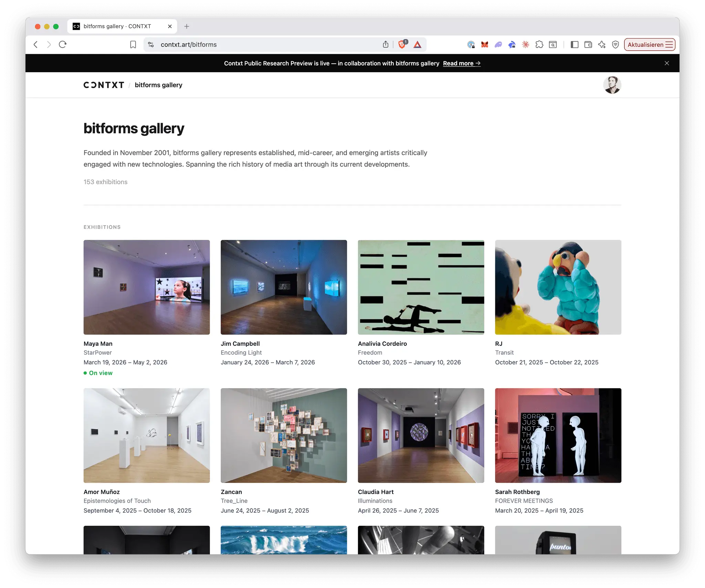Open the Amor Muñoz exhibition thumbnail
Image resolution: width=705 pixels, height=588 pixels.
pos(147,436)
